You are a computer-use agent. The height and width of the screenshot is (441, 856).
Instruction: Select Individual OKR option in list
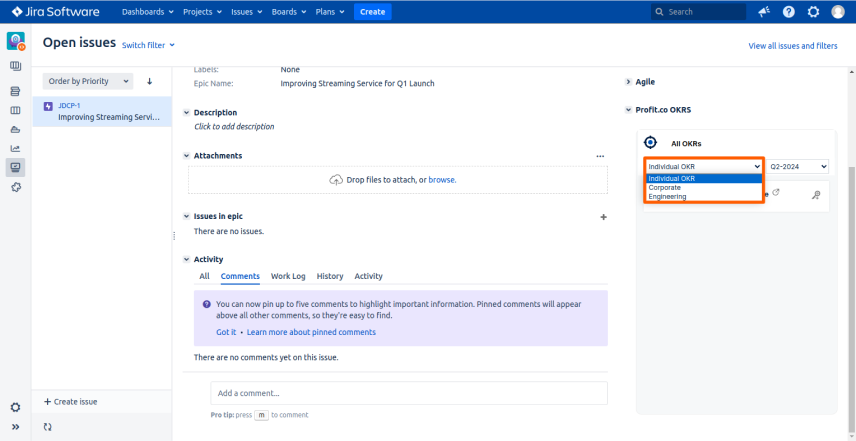point(704,178)
